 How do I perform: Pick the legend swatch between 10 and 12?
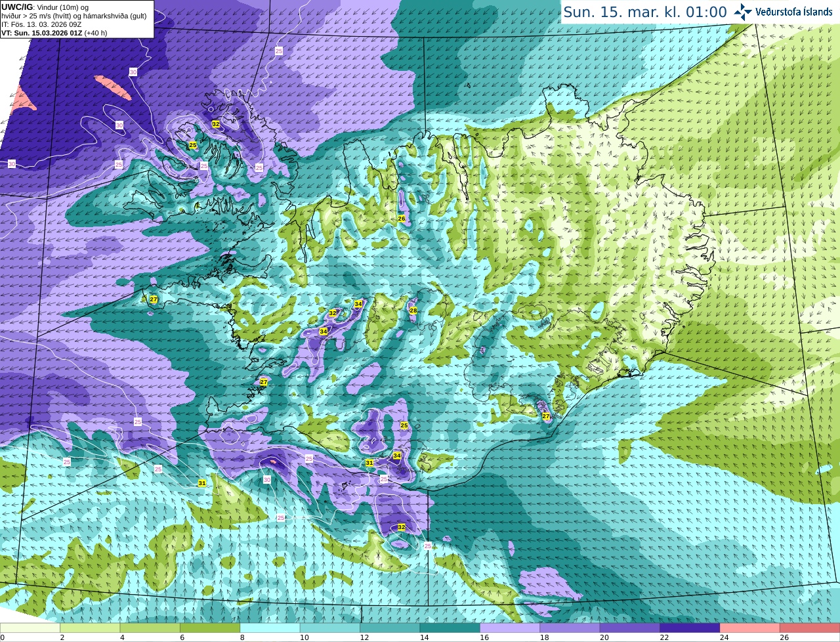coord(330,628)
